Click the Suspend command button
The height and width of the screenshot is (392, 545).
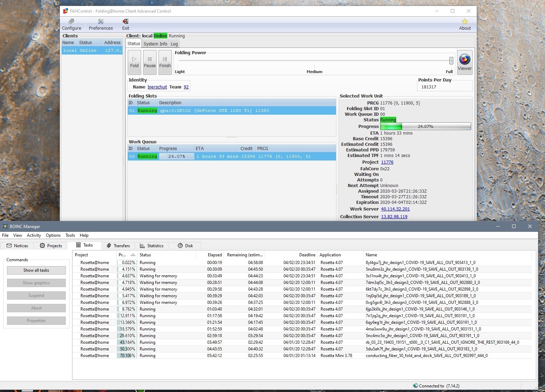point(36,295)
